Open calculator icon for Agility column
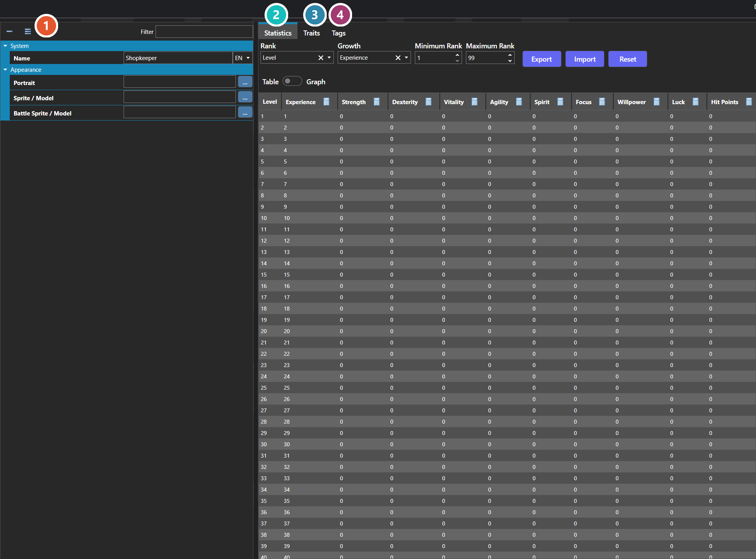756x559 pixels. 519,102
